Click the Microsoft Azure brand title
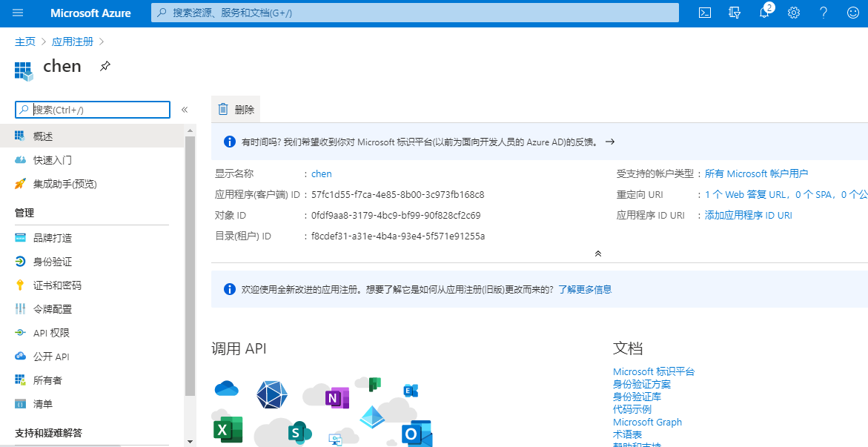Screen dimensions: 868x447 tap(90, 13)
